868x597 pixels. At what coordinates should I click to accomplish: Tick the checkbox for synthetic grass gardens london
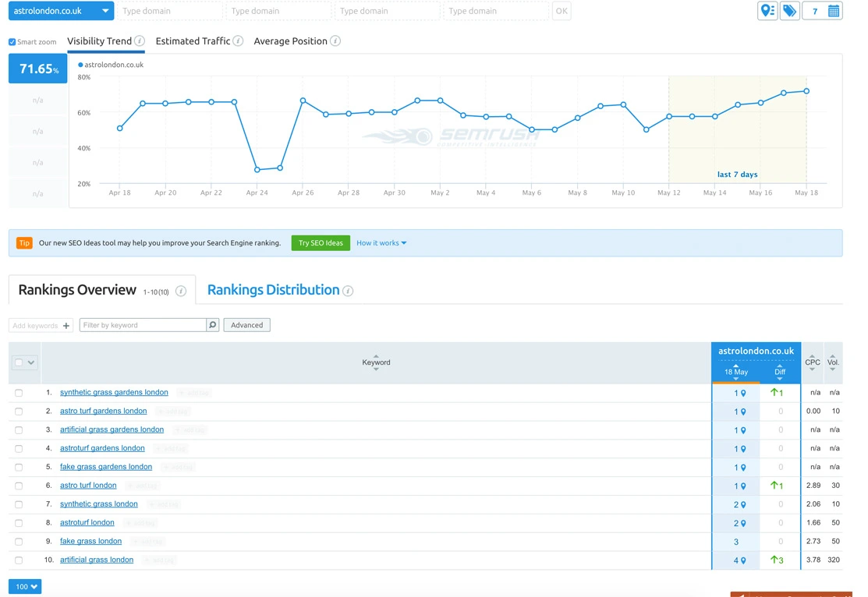point(19,393)
